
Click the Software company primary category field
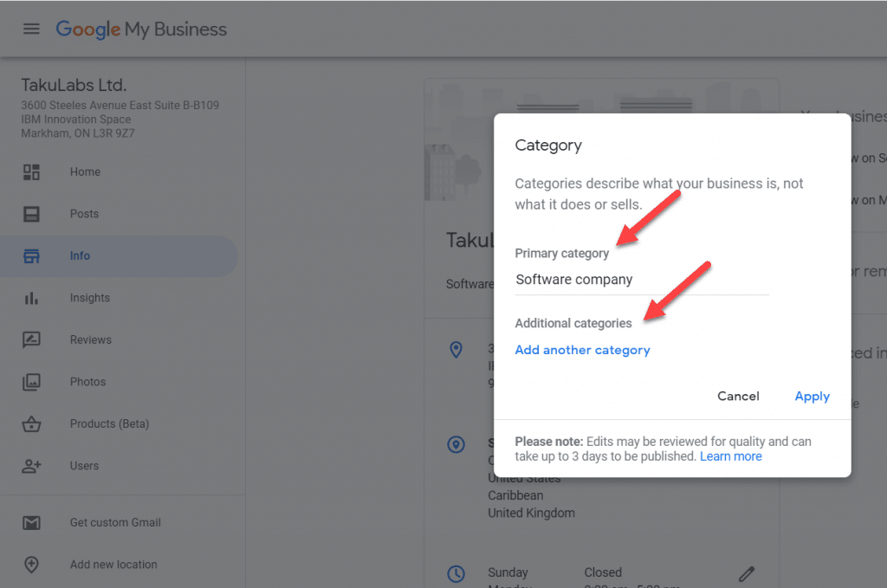(642, 280)
